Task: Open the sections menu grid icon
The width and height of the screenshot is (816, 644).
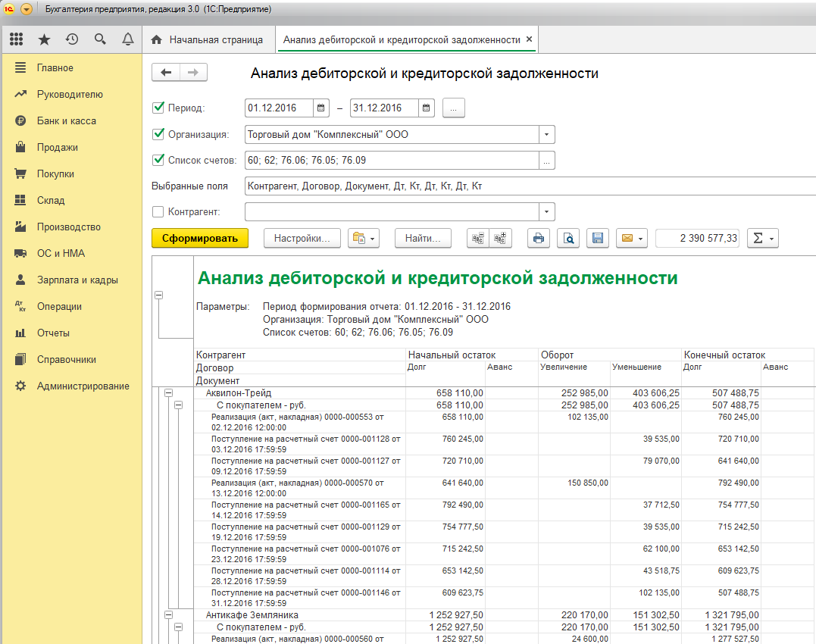Action: point(17,39)
